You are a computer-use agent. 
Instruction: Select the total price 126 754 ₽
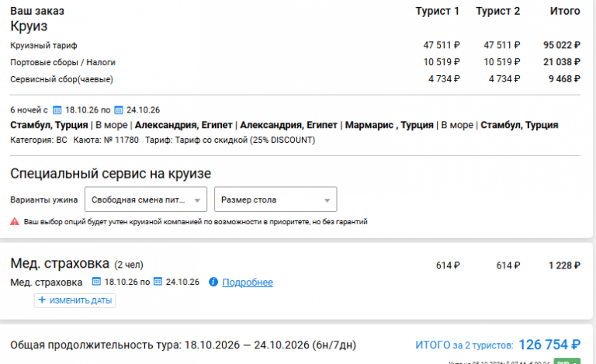coord(549,345)
